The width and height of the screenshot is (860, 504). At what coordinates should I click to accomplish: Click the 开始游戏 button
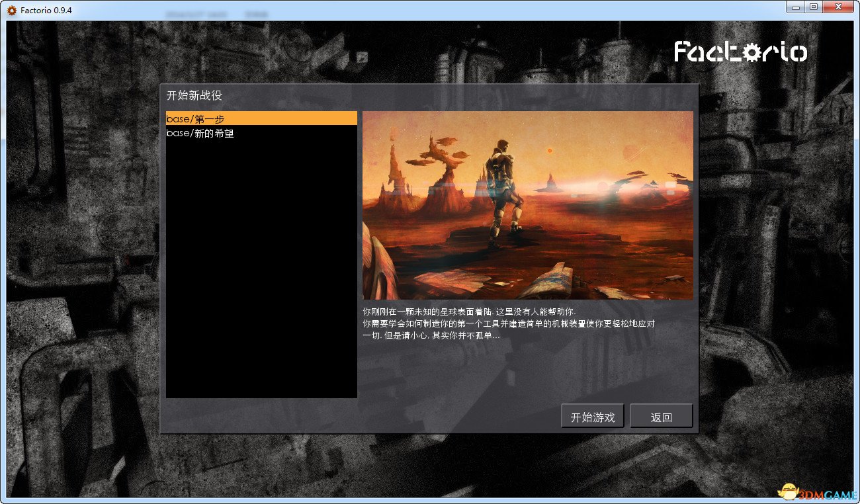593,417
